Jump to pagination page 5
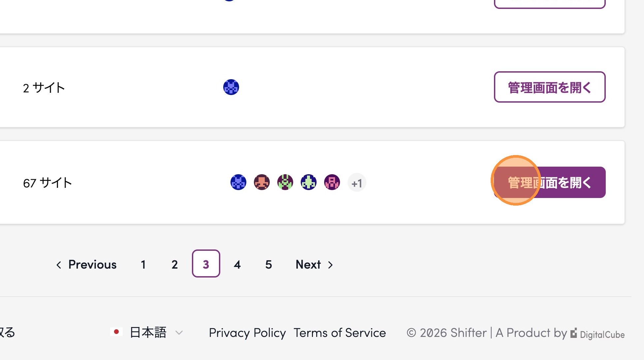This screenshot has height=360, width=644. 269,264
